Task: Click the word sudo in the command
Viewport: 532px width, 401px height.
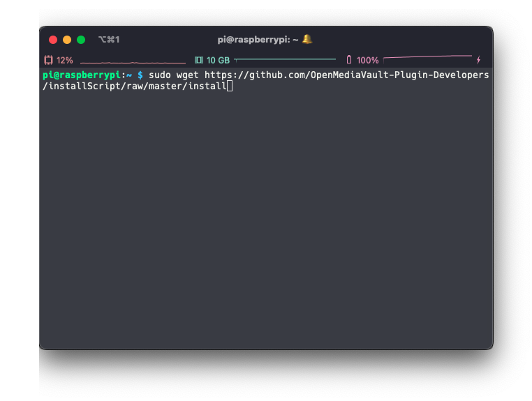Action: (x=160, y=75)
